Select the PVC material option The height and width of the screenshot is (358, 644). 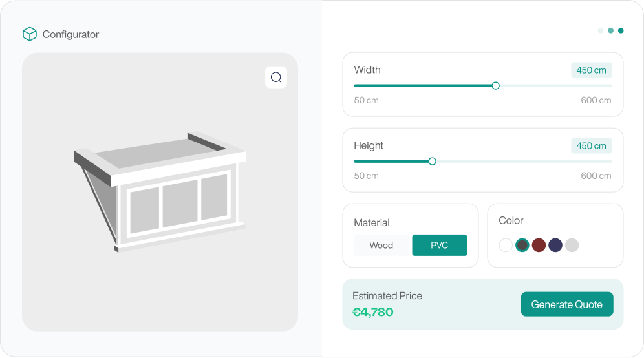click(x=440, y=246)
